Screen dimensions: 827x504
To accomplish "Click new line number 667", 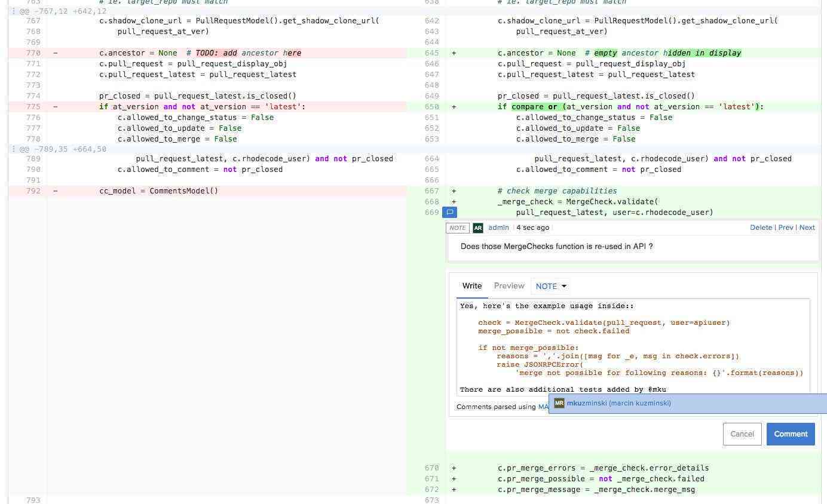I will [x=431, y=191].
